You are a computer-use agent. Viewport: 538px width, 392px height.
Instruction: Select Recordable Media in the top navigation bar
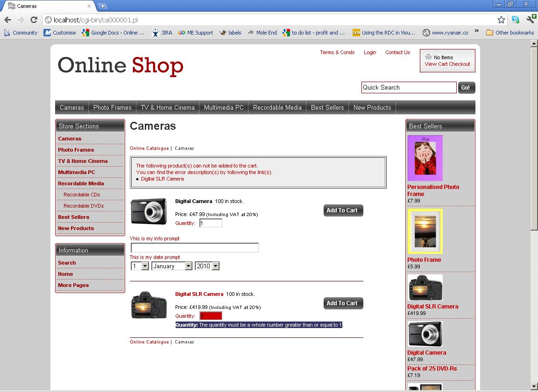[277, 107]
